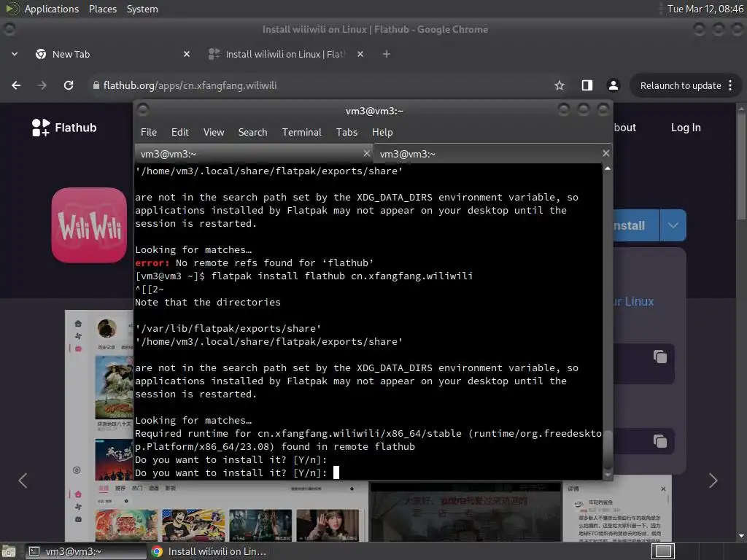Click the WiliWili app icon
This screenshot has width=747, height=560.
pyautogui.click(x=89, y=225)
